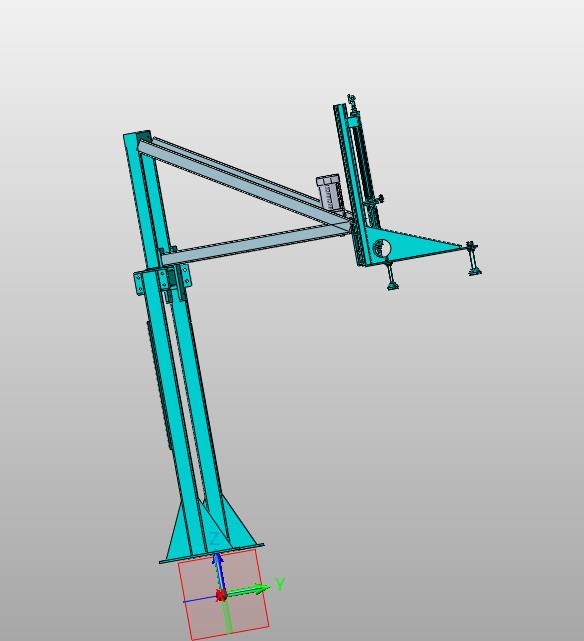Select the gray motor on the arm
This screenshot has height=641, width=584.
[328, 192]
